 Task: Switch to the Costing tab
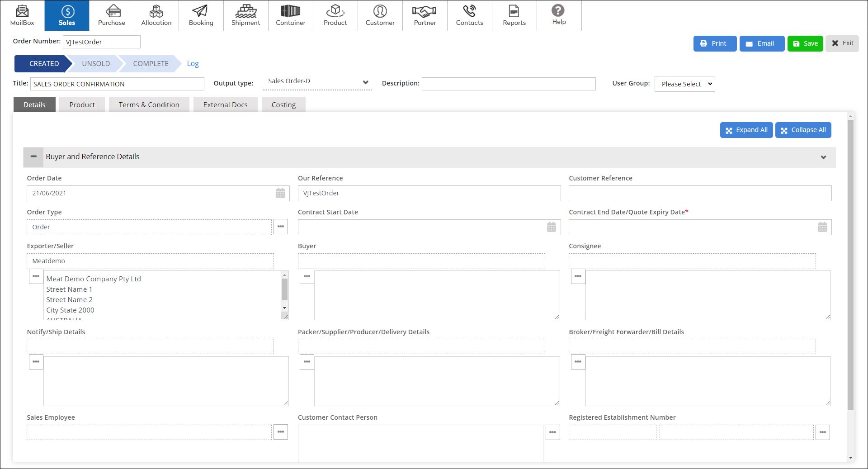[x=283, y=104]
